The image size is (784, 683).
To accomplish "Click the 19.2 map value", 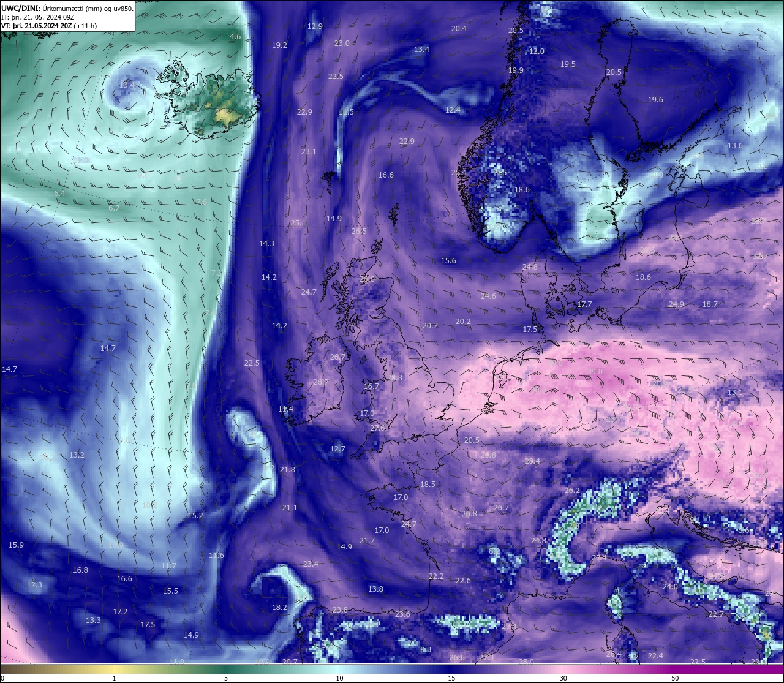I will click(279, 45).
